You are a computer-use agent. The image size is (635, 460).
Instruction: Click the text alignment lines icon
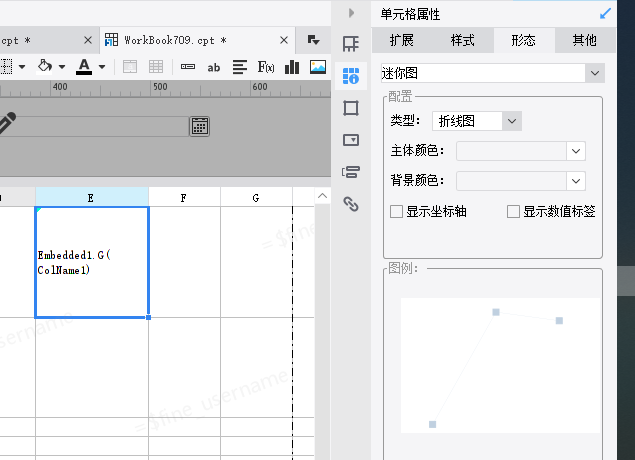(240, 67)
